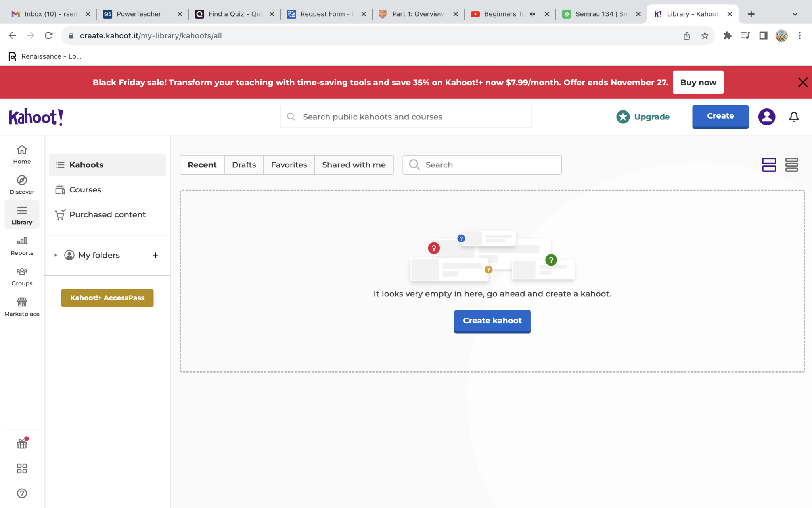This screenshot has height=508, width=812.
Task: Open the Discover compass icon
Action: pos(22,181)
